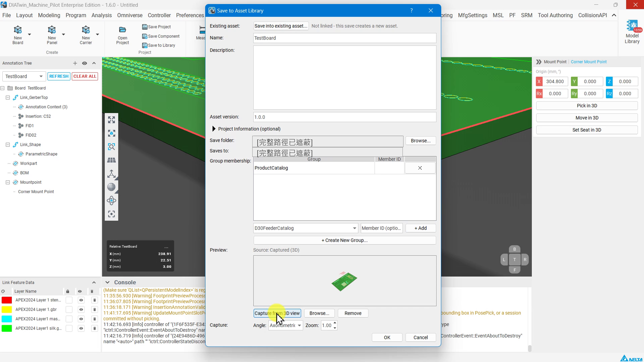Expand the Project Information (optional) section

click(x=214, y=129)
